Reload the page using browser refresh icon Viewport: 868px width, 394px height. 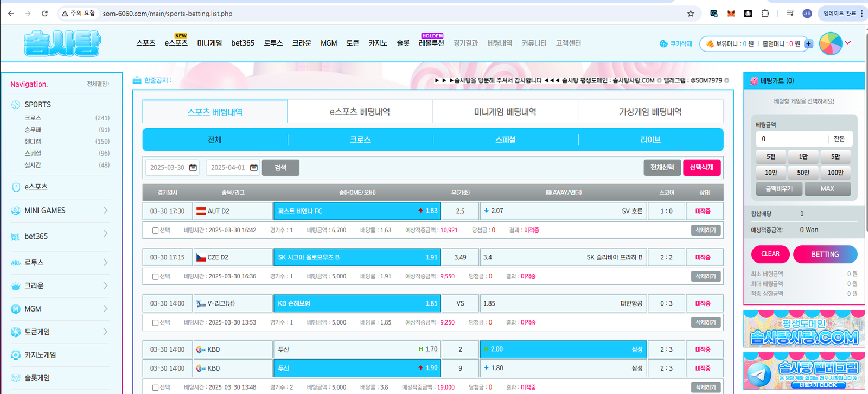click(44, 14)
